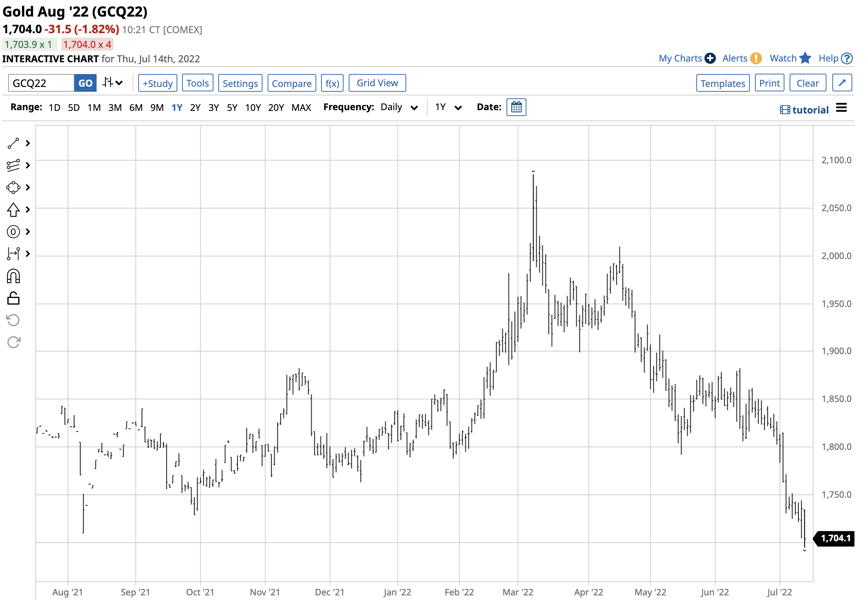Image resolution: width=867 pixels, height=616 pixels.
Task: Select the trend line drawing tool
Action: [x=13, y=143]
